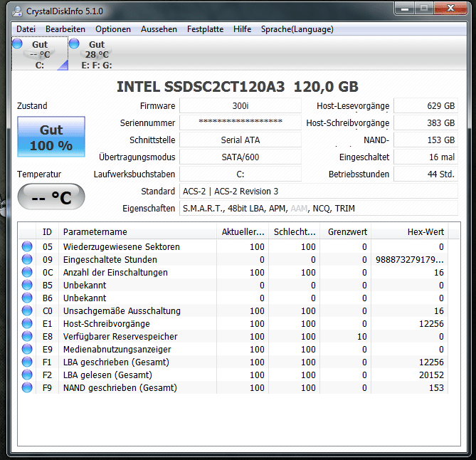Open the Sprache(Language) menu

click(x=297, y=29)
